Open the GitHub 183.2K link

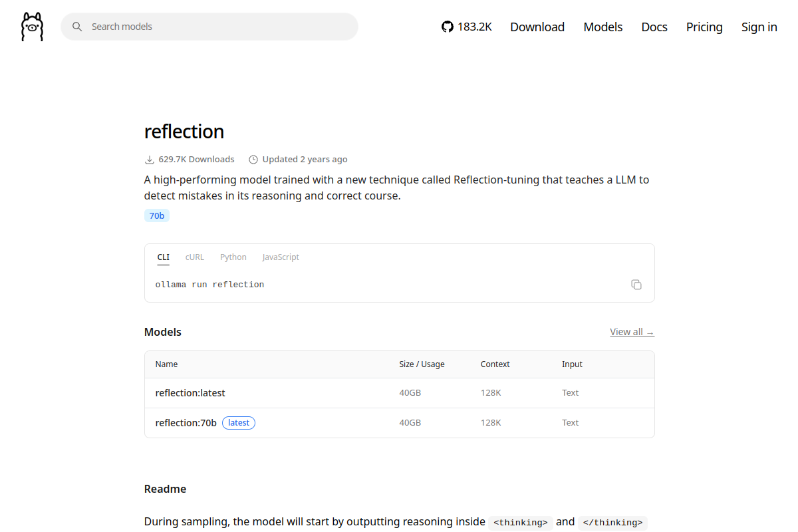467,27
